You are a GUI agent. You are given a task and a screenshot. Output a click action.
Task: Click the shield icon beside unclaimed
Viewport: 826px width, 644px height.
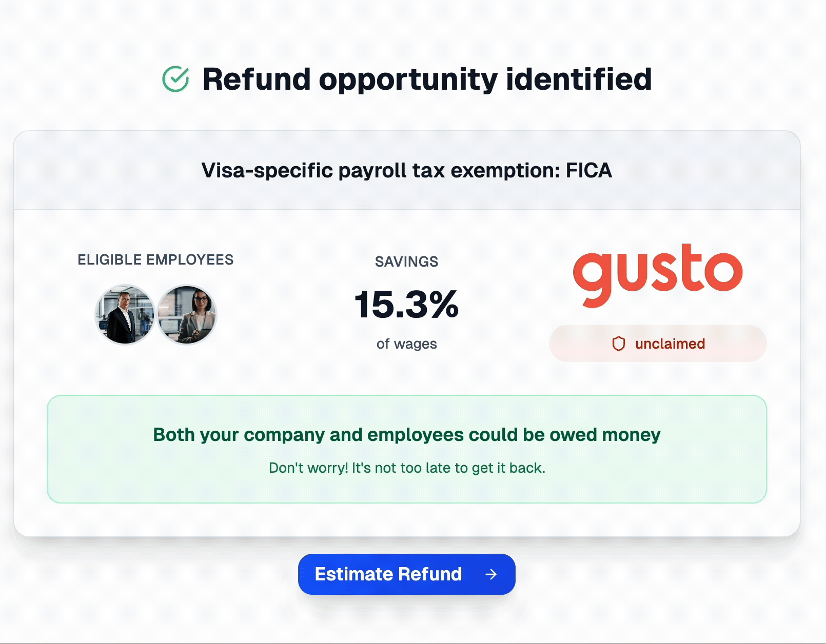point(619,344)
